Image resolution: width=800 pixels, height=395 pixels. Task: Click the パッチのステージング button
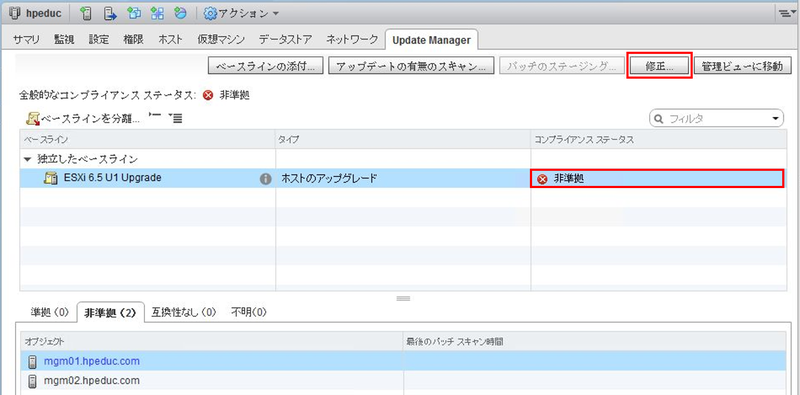[x=562, y=67]
